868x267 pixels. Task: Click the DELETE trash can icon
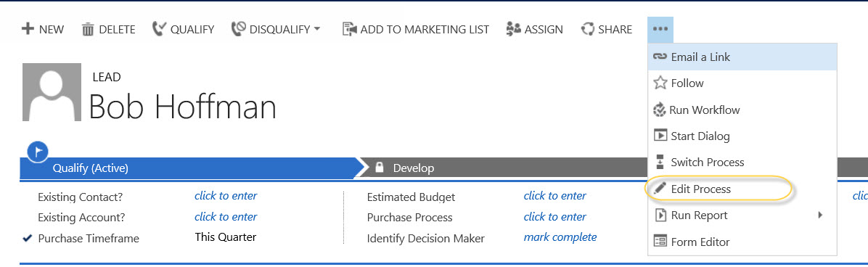88,29
